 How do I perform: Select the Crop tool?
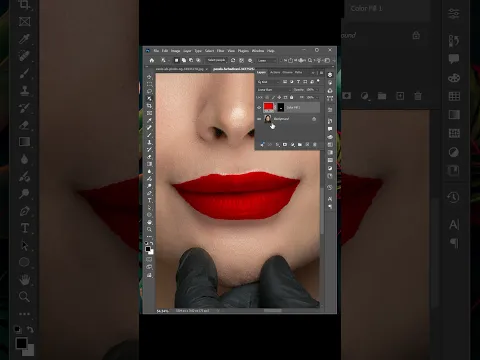click(x=149, y=106)
